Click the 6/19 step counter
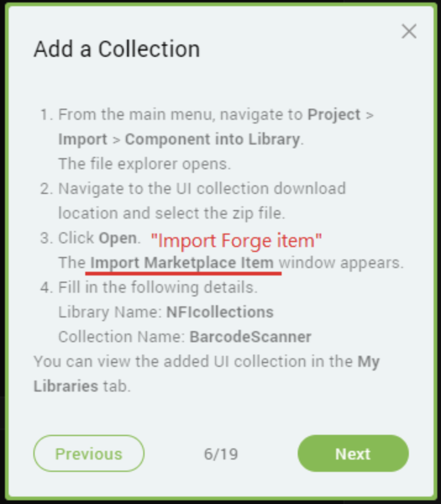441x504 pixels. tap(221, 454)
